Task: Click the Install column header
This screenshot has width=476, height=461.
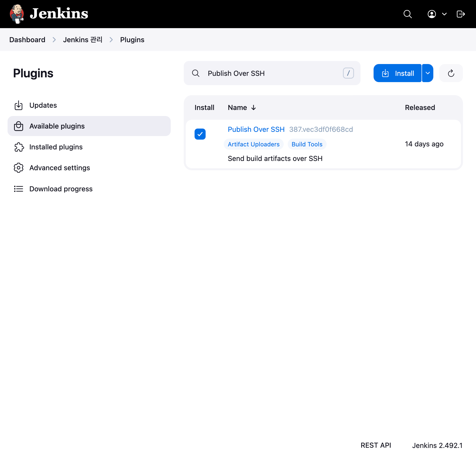Action: coord(204,107)
